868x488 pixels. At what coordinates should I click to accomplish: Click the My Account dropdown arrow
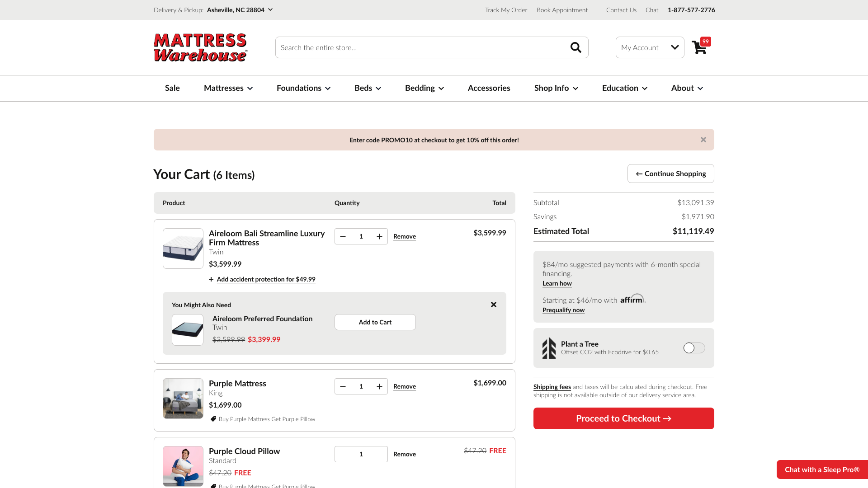(675, 47)
